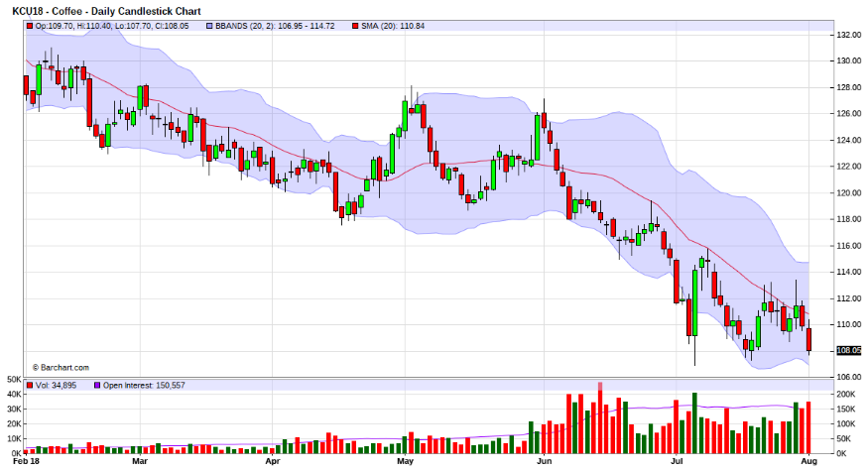The width and height of the screenshot is (868, 471).
Task: Click the 200K open interest axis label
Action: (x=846, y=394)
